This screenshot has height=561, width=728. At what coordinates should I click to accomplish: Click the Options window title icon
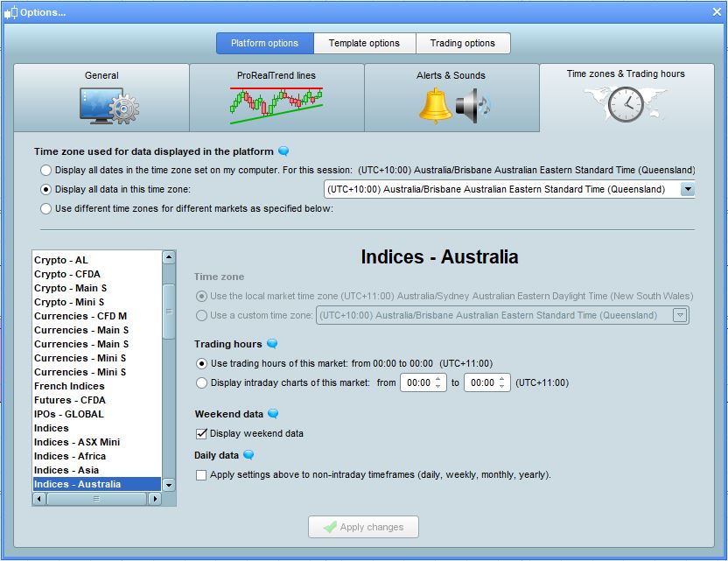(10, 12)
